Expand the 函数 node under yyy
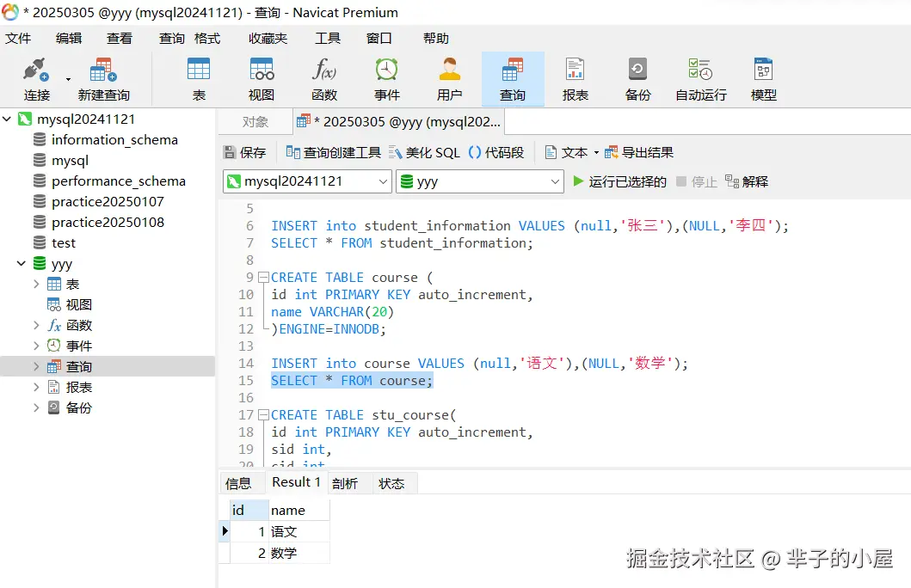911x588 pixels. (36, 325)
